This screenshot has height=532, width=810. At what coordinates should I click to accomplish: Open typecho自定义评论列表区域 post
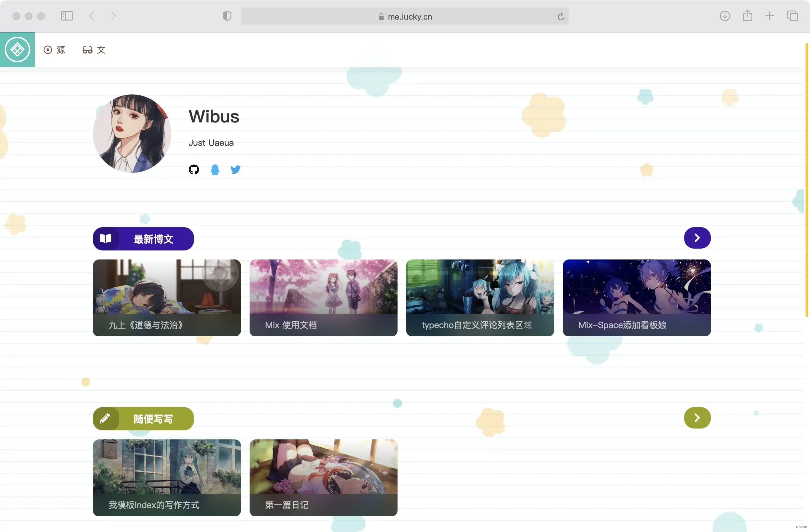pyautogui.click(x=480, y=298)
